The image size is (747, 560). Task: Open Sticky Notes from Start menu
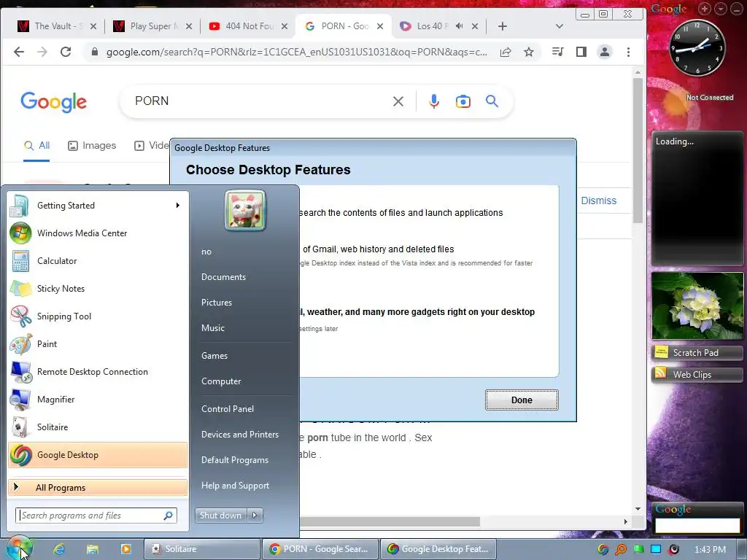coord(98,289)
